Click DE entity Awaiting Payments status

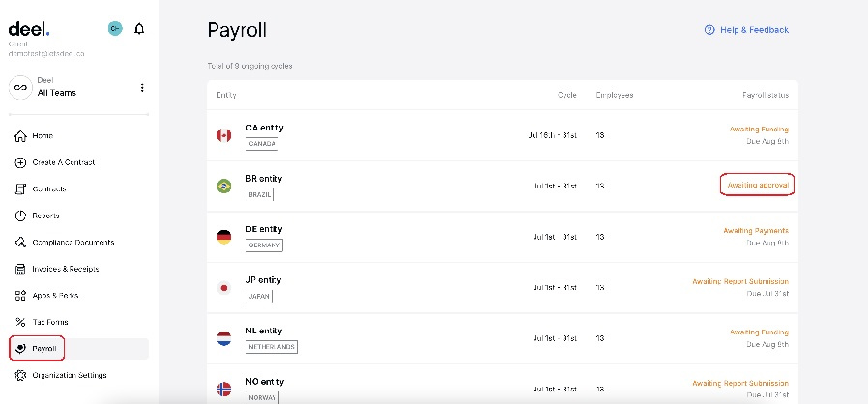pos(756,231)
